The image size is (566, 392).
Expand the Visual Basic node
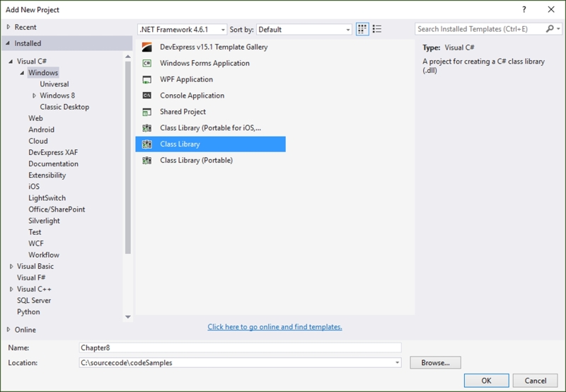click(11, 266)
